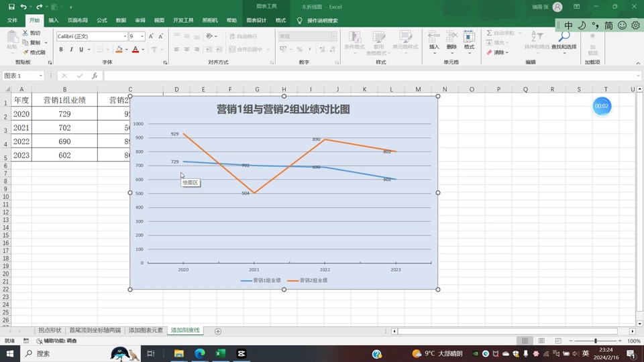This screenshot has width=644, height=362.
Task: Open the File tab
Action: coord(12,20)
